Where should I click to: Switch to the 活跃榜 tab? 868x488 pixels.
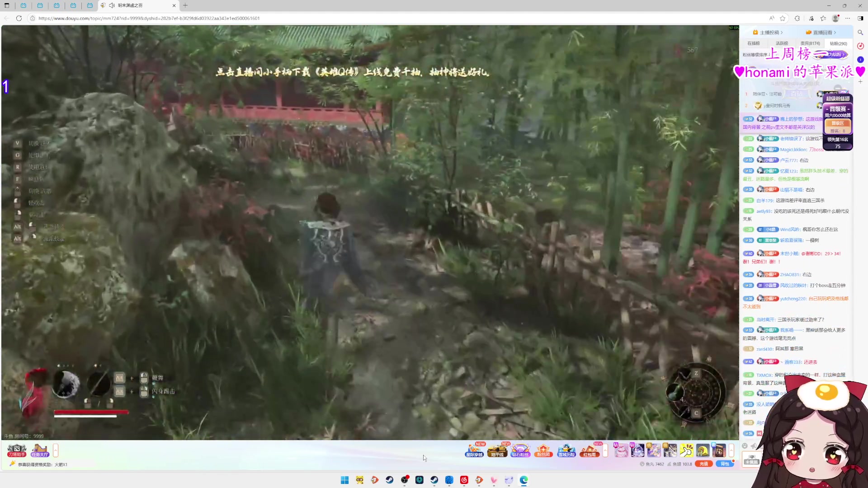[x=782, y=43]
